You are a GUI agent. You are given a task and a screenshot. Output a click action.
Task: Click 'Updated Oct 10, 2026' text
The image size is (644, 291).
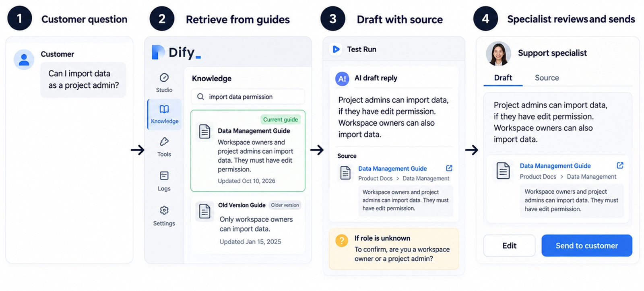coord(246,181)
